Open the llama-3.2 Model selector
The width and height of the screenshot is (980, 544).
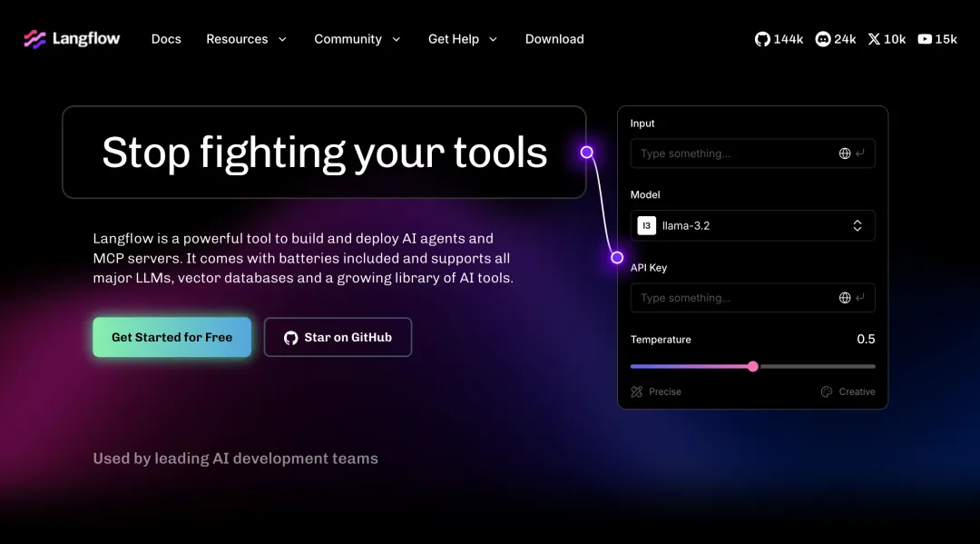point(752,226)
